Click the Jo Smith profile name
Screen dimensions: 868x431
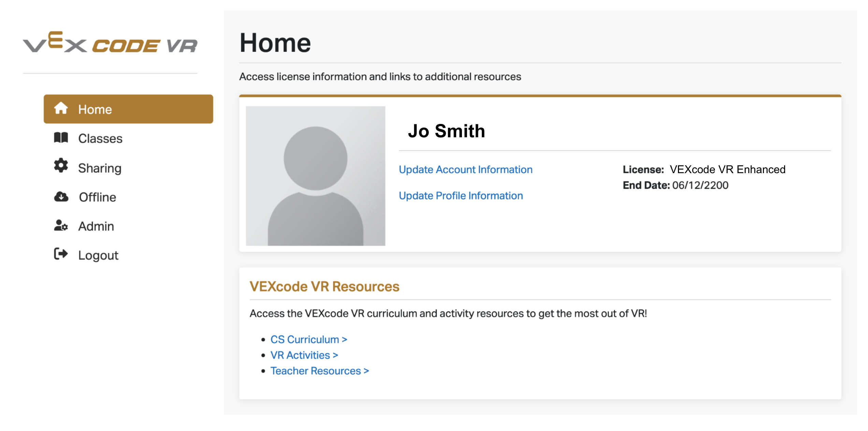(x=447, y=131)
